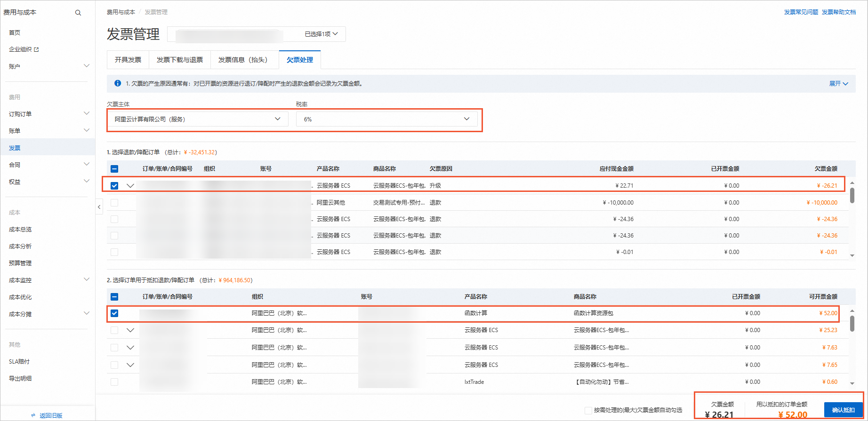Open the 欠票主体 dropdown
The image size is (868, 421).
198,119
